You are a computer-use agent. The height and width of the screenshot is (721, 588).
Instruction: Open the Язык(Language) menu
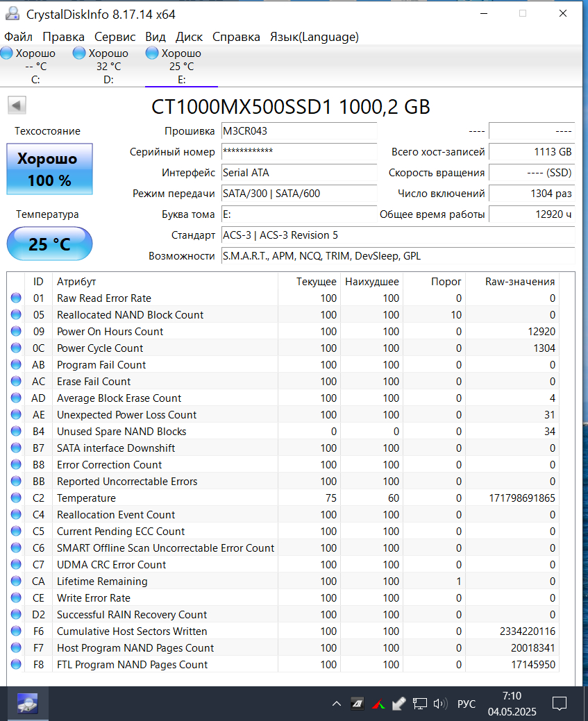[314, 37]
